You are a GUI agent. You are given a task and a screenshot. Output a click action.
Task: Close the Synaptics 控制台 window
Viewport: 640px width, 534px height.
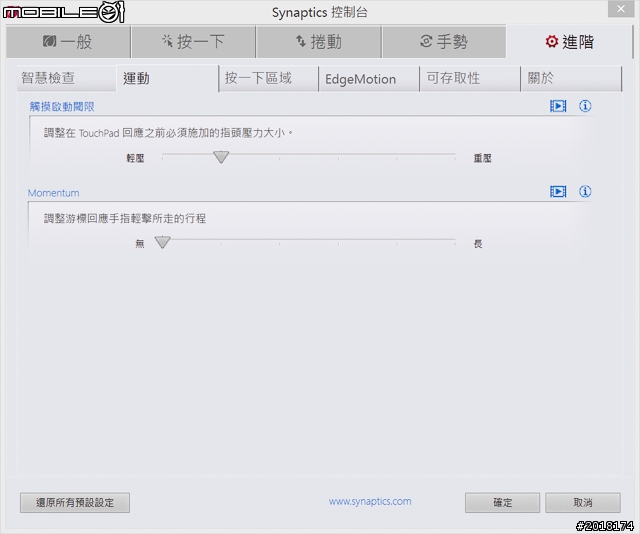tap(621, 9)
